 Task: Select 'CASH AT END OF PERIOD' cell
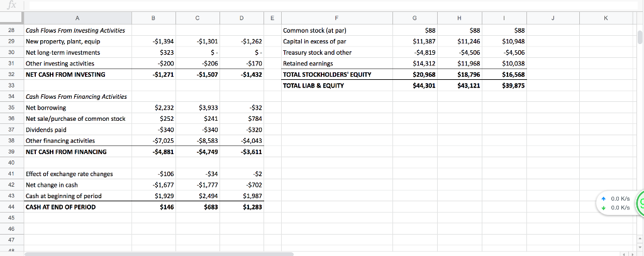[77, 207]
